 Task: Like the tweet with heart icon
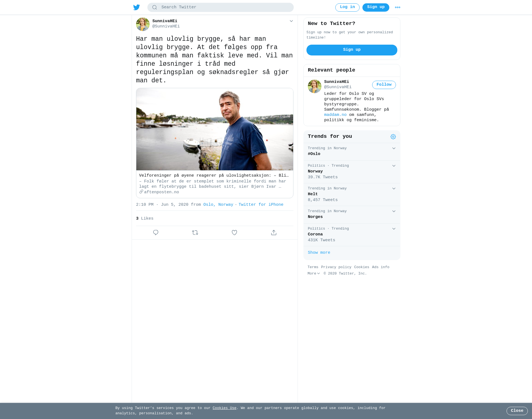pos(234,233)
